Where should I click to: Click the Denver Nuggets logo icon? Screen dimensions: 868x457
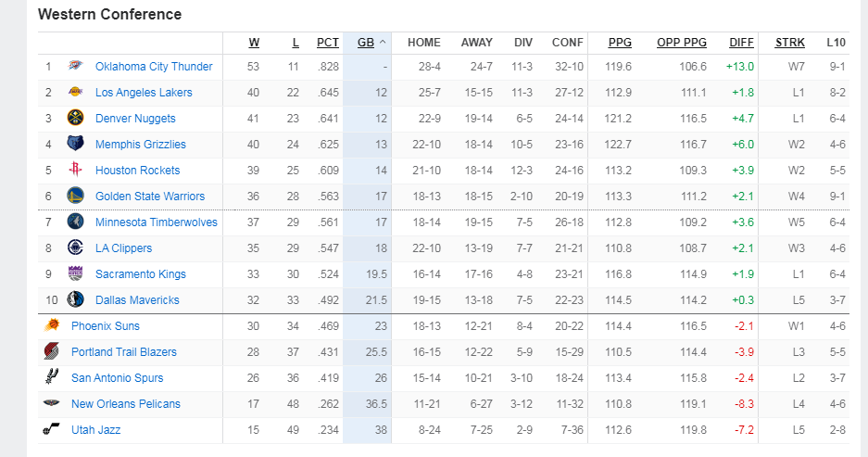point(75,118)
